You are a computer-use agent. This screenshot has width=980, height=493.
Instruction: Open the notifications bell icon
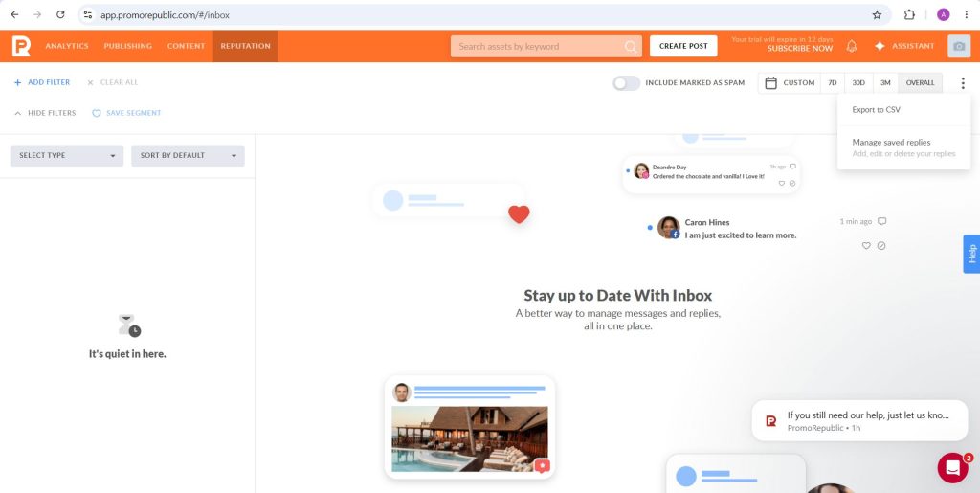coord(851,46)
